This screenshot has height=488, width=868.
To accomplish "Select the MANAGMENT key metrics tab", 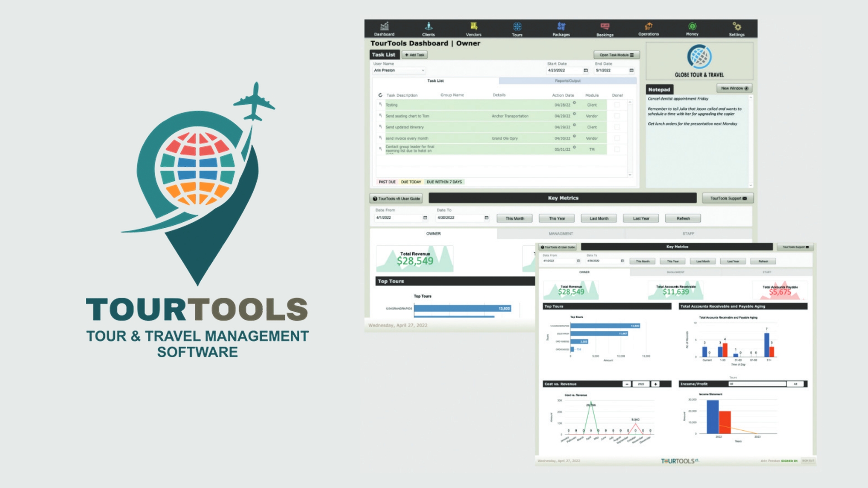I will (x=561, y=234).
